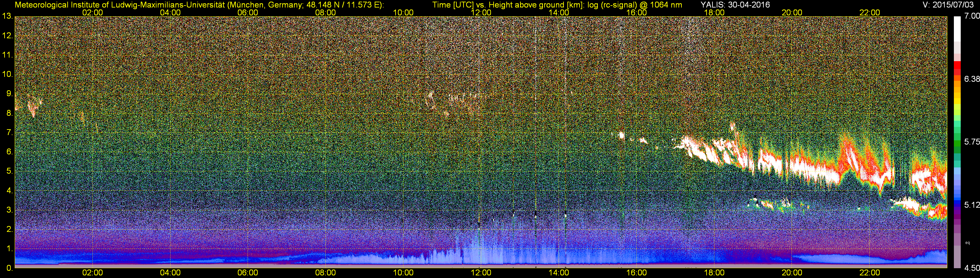Click the 06:00 label on bottom time axis
Viewport: 980px width, 278px height.
tap(248, 273)
